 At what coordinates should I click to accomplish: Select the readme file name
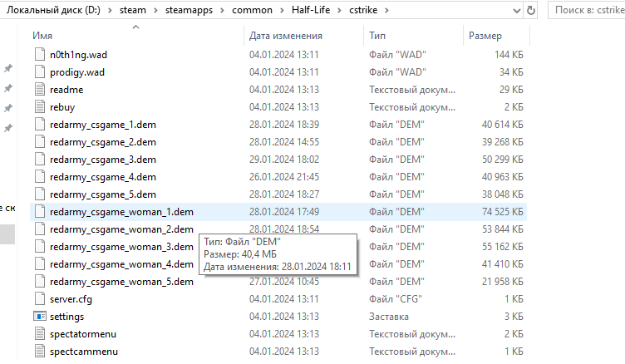[66, 90]
